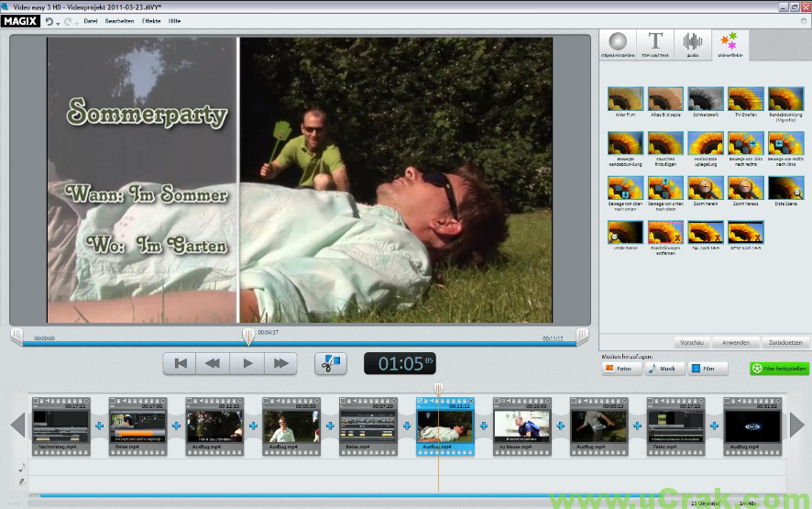The image size is (812, 509).
Task: Insert a transition after the first Nachmittag.mp4 clip
Action: pos(99,426)
